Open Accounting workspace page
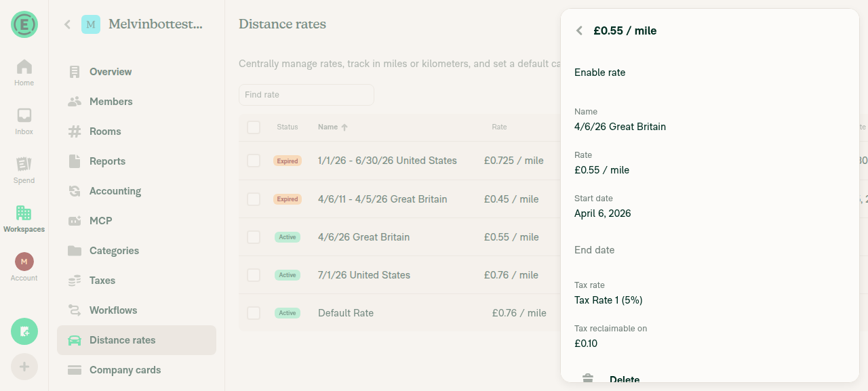This screenshot has height=391, width=868. (x=136, y=191)
